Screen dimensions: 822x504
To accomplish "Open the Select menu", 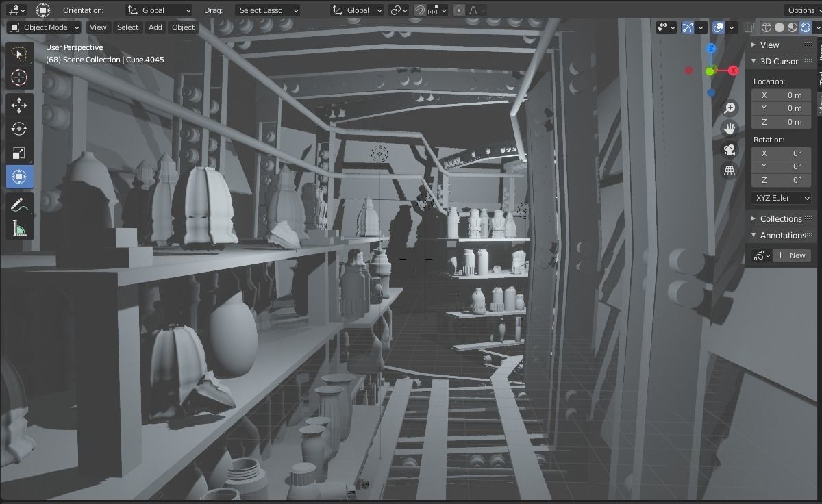I will [127, 27].
